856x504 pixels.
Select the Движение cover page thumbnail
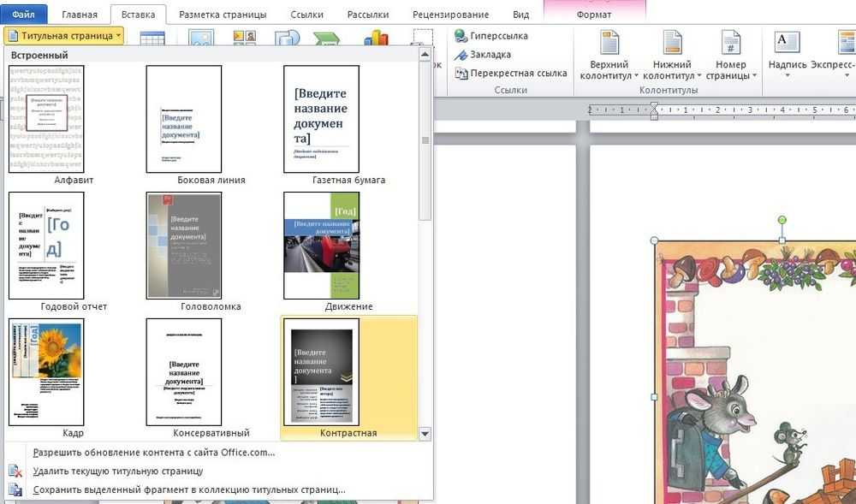pyautogui.click(x=321, y=246)
